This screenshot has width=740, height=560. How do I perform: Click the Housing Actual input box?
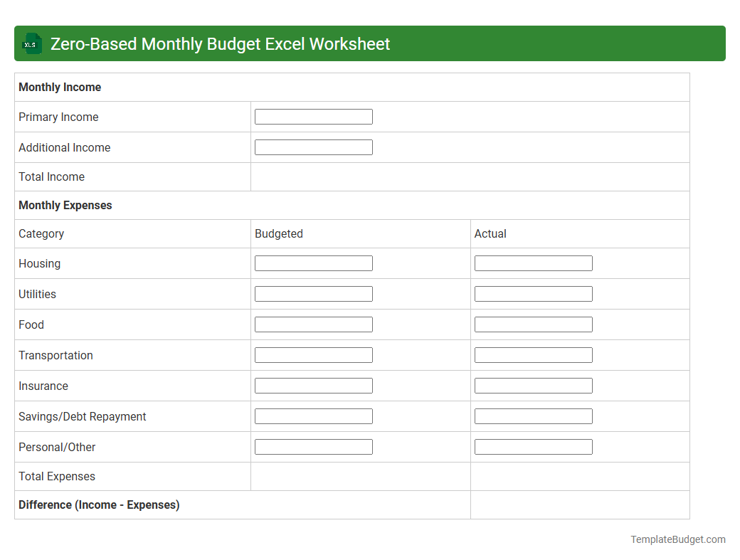[x=533, y=263]
